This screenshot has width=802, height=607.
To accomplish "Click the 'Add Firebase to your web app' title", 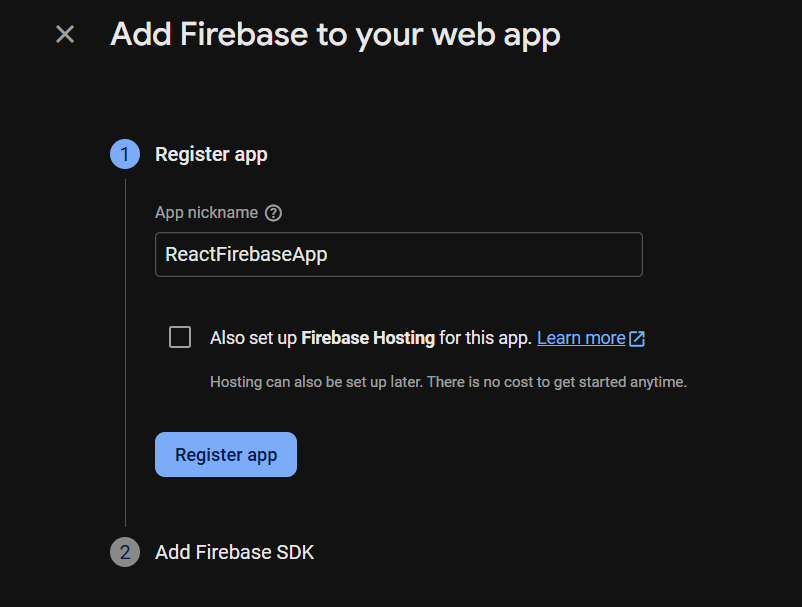I will (x=336, y=35).
